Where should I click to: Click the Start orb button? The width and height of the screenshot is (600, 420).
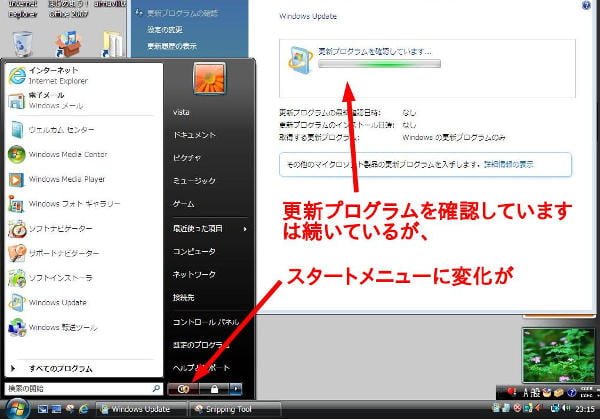click(x=18, y=408)
